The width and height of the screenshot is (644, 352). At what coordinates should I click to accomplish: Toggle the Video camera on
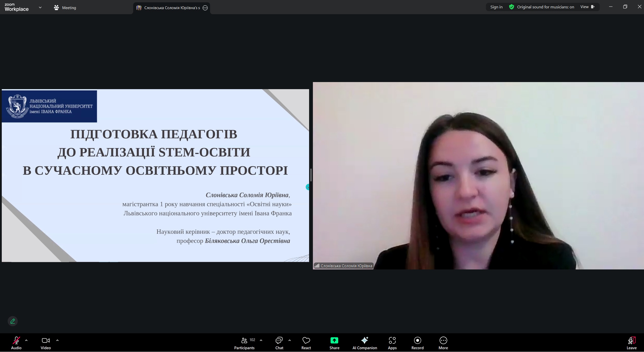(x=46, y=341)
